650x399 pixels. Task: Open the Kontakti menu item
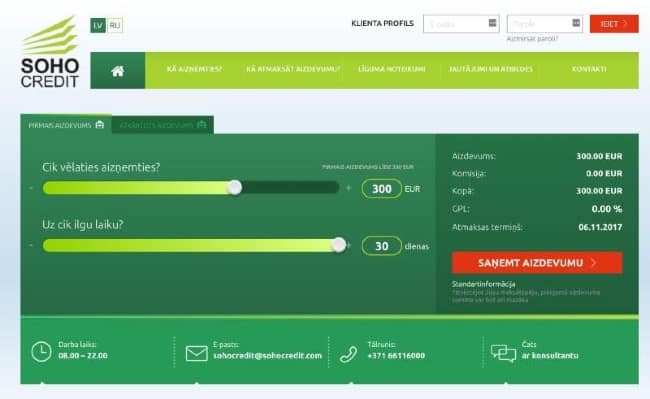pos(589,69)
